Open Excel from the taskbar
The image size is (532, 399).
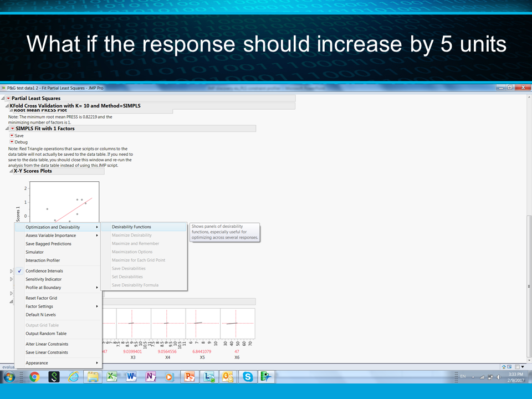[x=111, y=377]
